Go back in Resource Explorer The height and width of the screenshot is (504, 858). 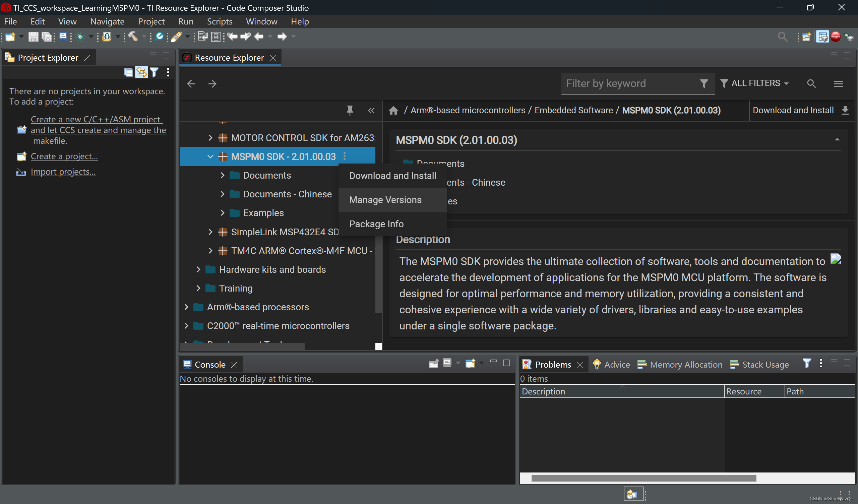point(191,83)
